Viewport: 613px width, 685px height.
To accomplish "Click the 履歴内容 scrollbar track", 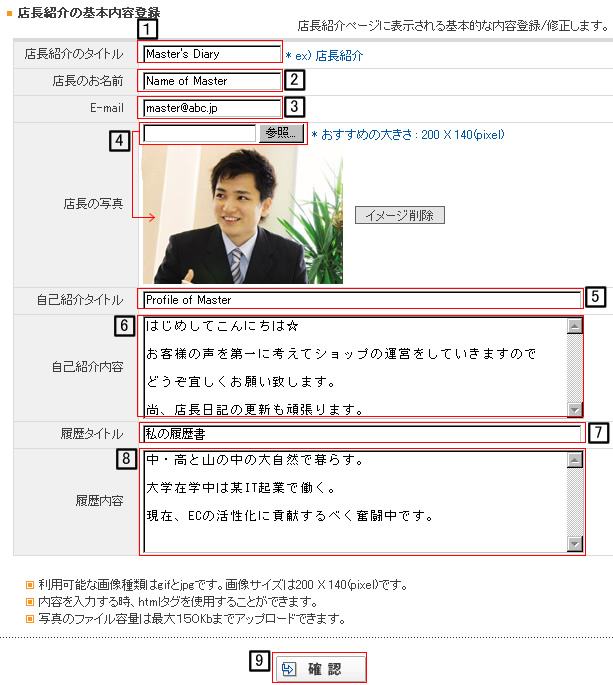I will click(x=575, y=502).
